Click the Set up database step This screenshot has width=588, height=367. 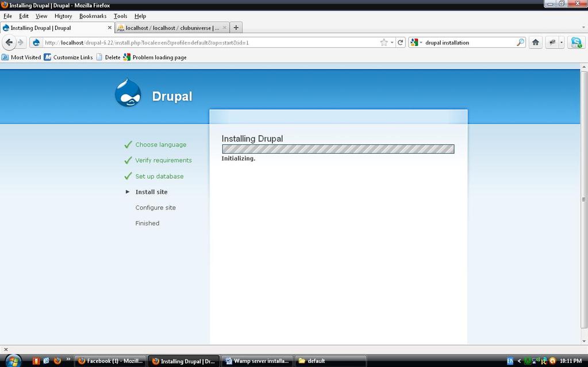[159, 176]
